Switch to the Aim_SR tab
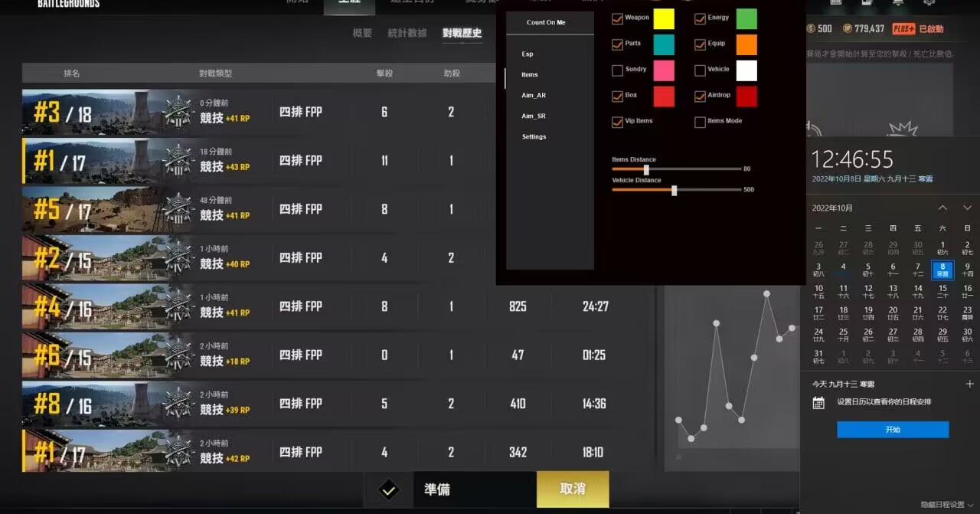The height and width of the screenshot is (514, 980). pos(534,116)
